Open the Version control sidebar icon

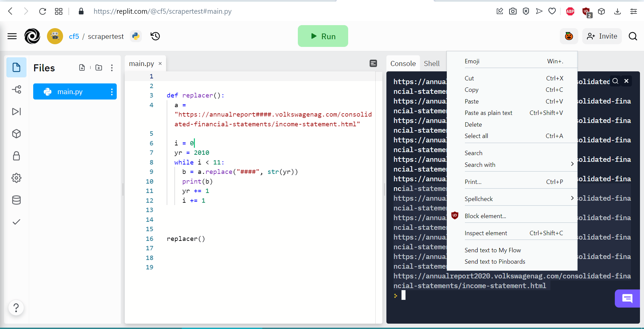[x=16, y=89]
